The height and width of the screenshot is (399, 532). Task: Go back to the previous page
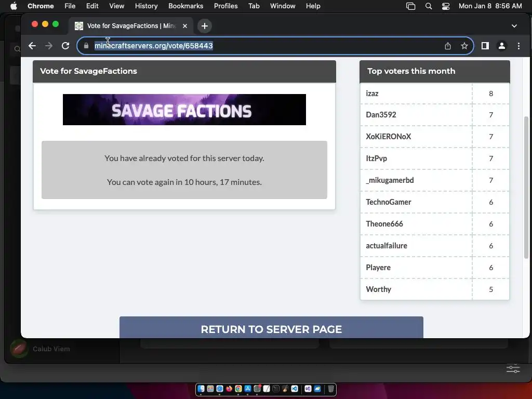click(x=32, y=46)
